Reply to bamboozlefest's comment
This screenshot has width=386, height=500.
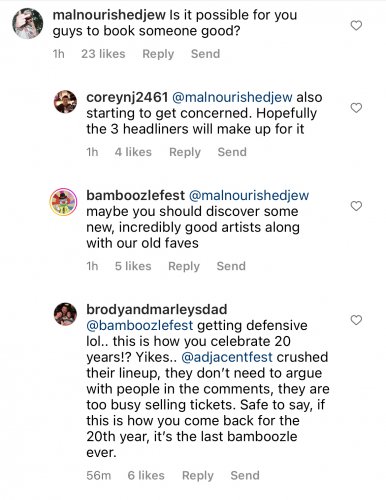(x=184, y=266)
